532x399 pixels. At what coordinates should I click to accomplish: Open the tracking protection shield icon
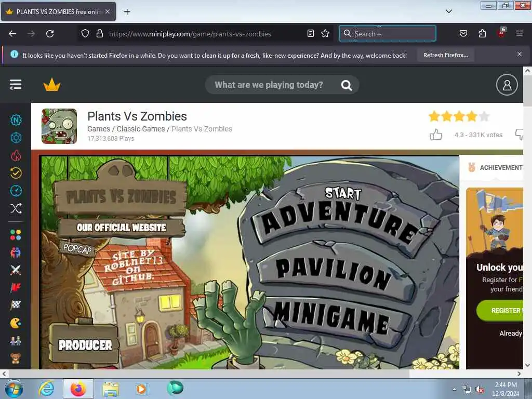click(85, 34)
